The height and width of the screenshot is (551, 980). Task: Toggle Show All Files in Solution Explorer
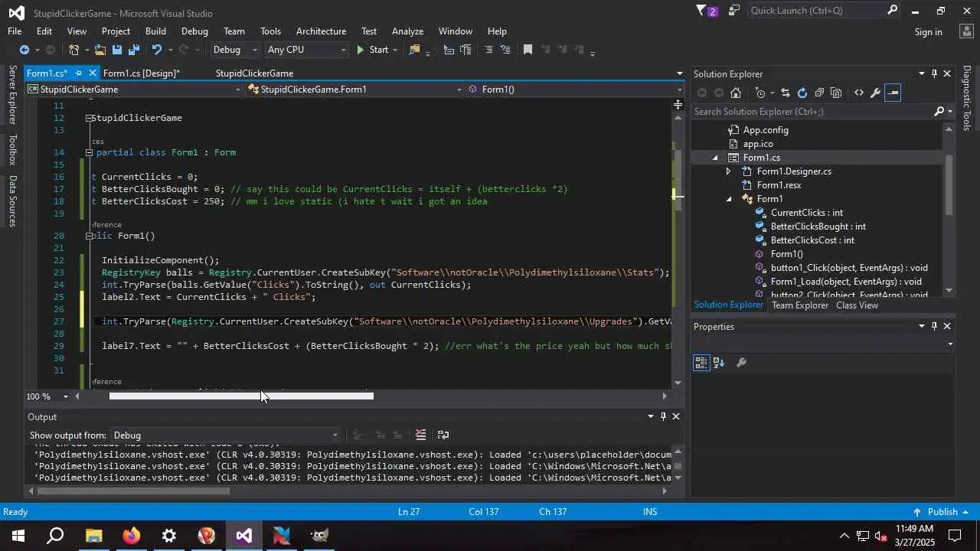[x=836, y=93]
